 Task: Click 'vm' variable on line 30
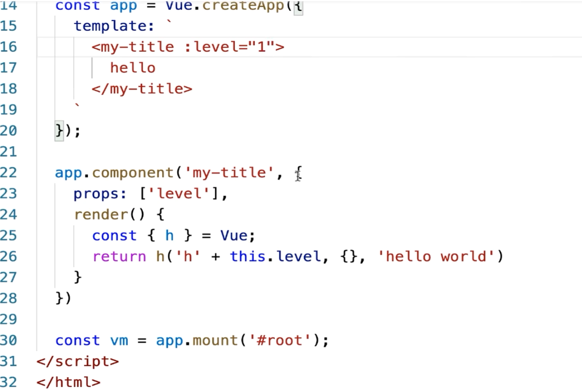[119, 341]
